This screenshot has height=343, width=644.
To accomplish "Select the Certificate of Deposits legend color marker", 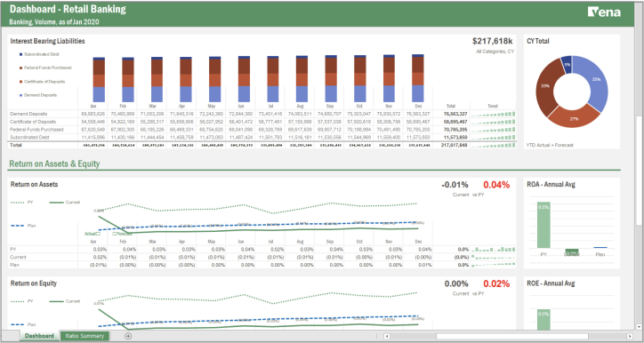I will click(x=21, y=82).
